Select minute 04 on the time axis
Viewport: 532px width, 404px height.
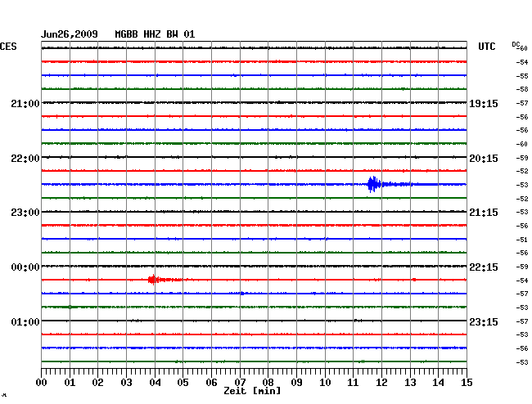(x=155, y=383)
